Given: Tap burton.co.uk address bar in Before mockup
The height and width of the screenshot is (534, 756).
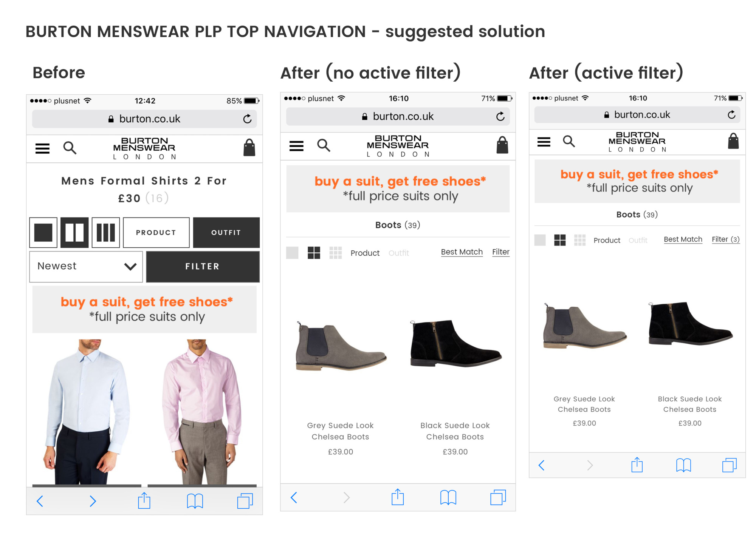Looking at the screenshot, I should tap(144, 119).
